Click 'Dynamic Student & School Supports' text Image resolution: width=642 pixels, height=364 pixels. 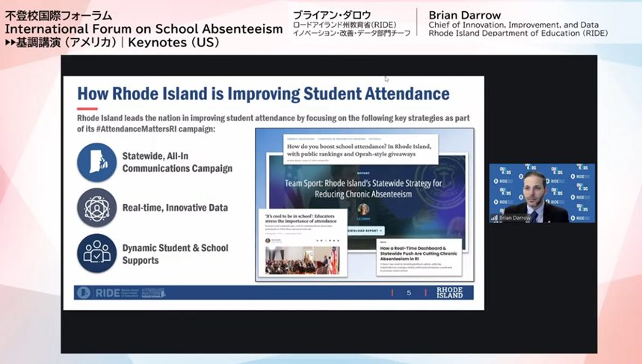click(x=175, y=254)
